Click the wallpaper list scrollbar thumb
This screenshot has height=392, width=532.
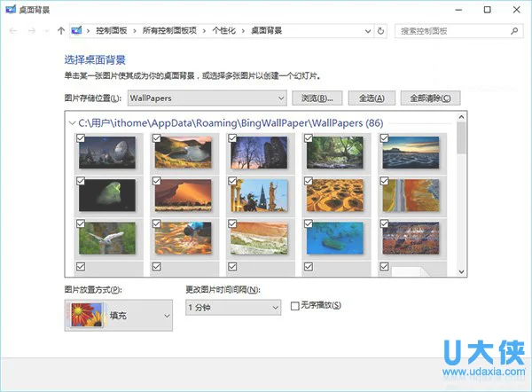pyautogui.click(x=461, y=137)
